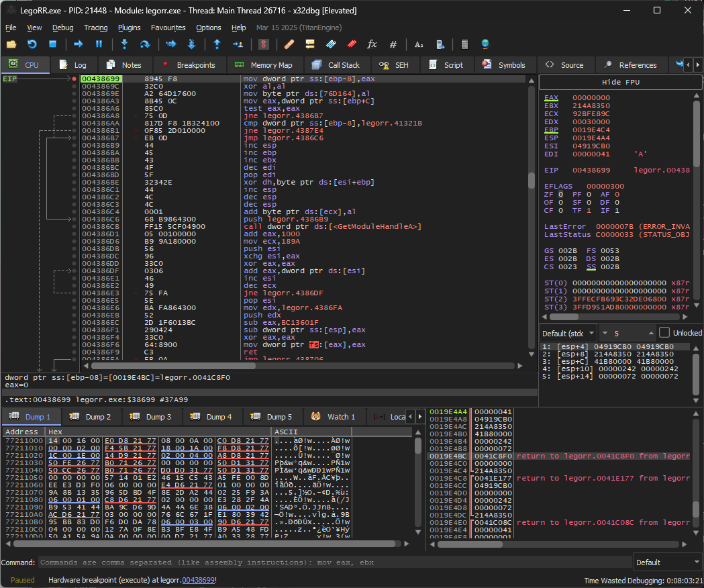Show Functions with the fx icon
The image size is (704, 588).
point(372,44)
